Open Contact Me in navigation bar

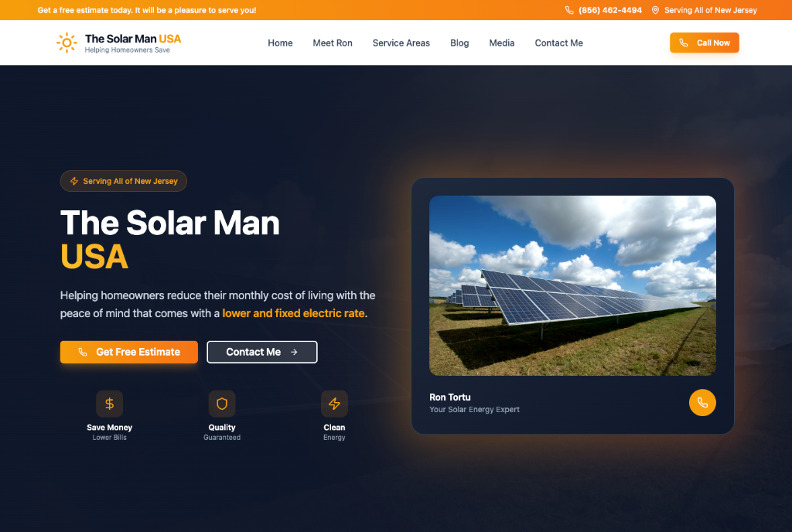pyautogui.click(x=558, y=43)
